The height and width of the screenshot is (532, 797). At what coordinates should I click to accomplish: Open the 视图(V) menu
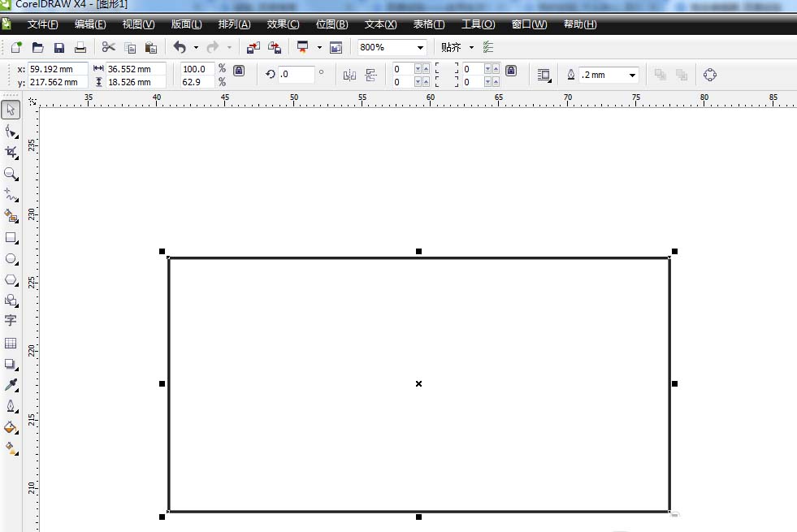coord(138,24)
